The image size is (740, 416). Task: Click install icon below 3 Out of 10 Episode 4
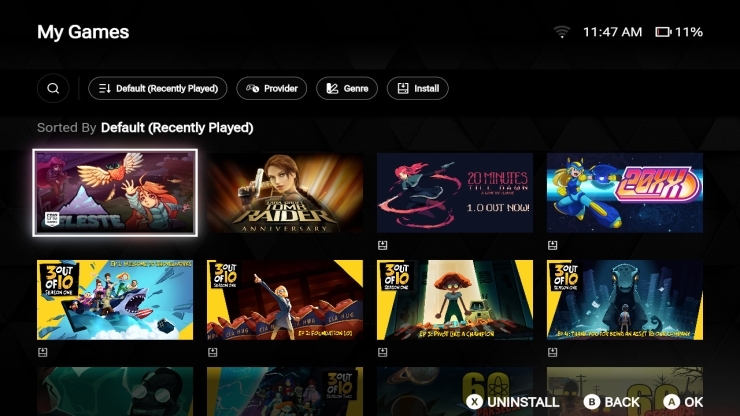pos(553,352)
